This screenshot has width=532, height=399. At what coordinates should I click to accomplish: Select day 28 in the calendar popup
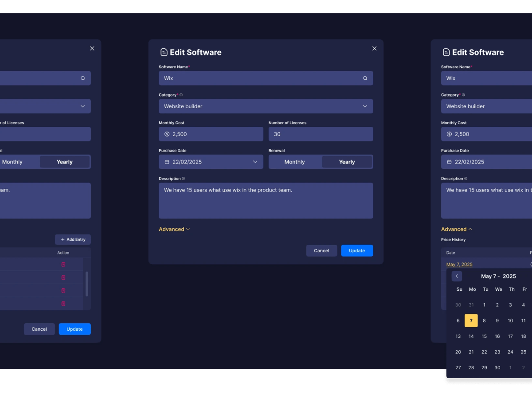(x=471, y=368)
